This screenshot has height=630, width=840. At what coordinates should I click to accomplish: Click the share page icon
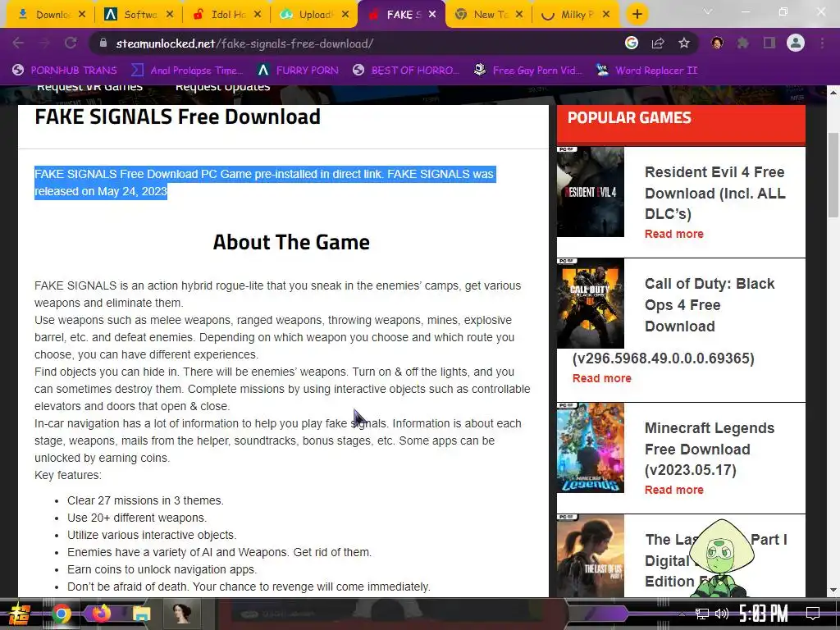tap(658, 43)
